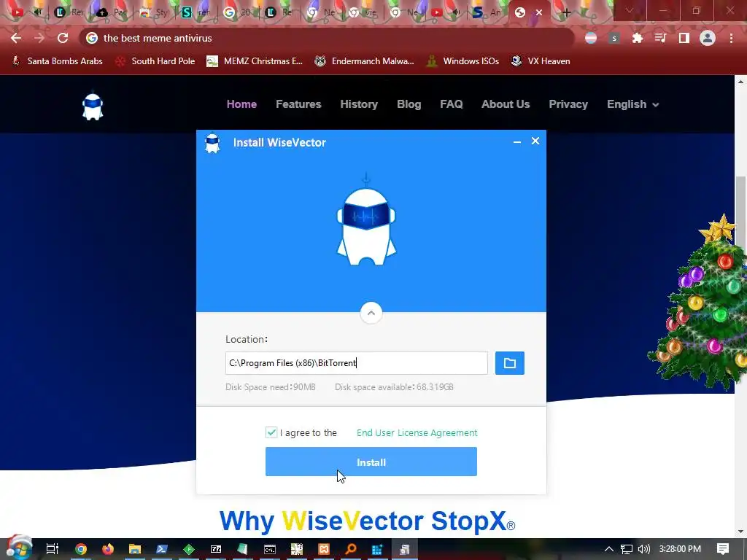Click the gray 's' extension icon

coord(614,38)
